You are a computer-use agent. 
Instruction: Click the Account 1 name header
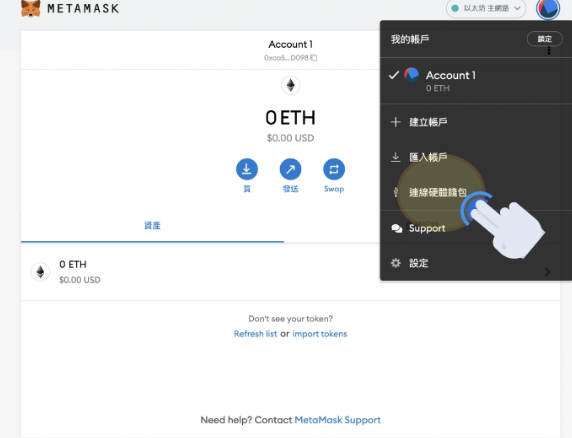(x=290, y=44)
